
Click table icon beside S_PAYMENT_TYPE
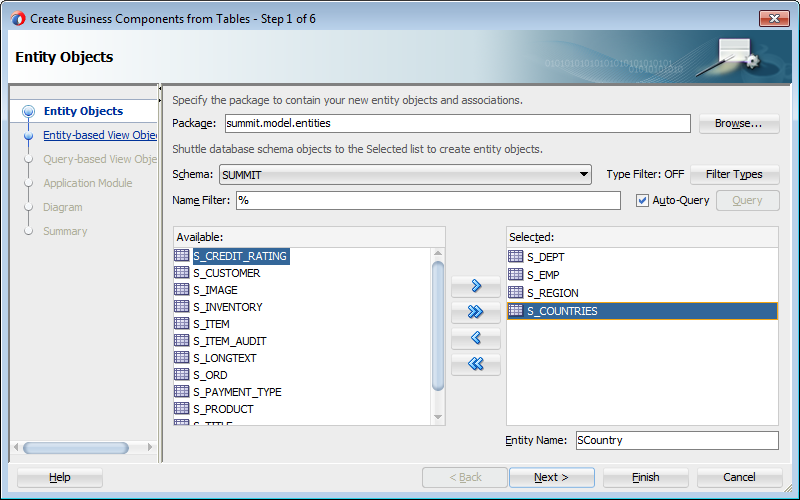[x=182, y=391]
